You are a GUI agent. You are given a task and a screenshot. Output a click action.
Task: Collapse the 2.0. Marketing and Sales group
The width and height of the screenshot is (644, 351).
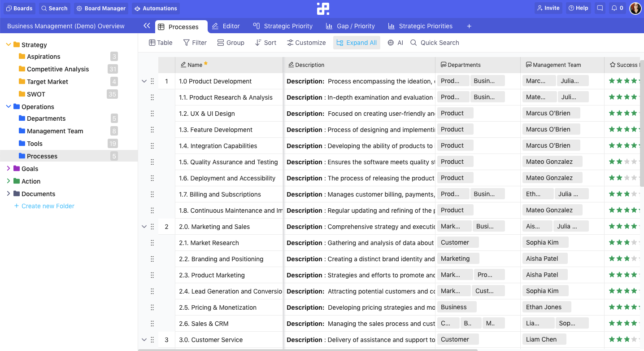pos(144,227)
